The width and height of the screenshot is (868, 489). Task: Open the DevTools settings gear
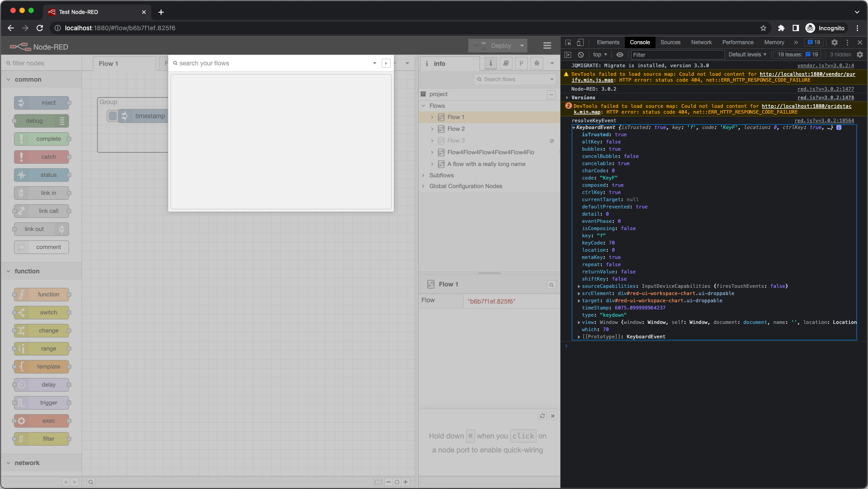pyautogui.click(x=834, y=42)
